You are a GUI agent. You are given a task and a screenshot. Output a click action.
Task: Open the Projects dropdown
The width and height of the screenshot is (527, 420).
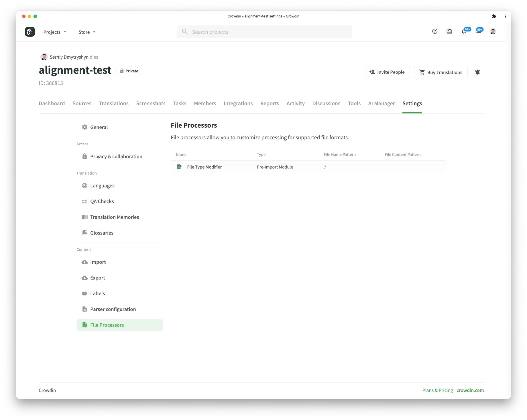point(54,32)
